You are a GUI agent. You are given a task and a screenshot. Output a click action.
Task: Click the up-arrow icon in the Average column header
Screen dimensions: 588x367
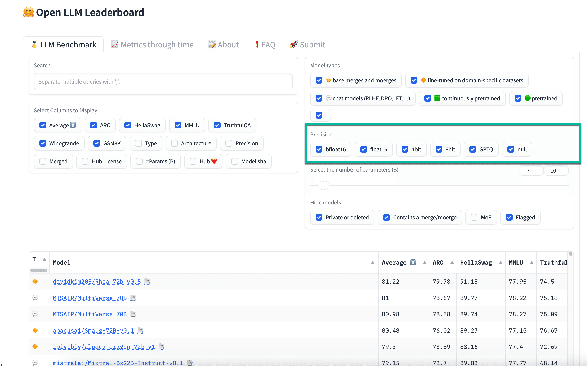pos(413,262)
